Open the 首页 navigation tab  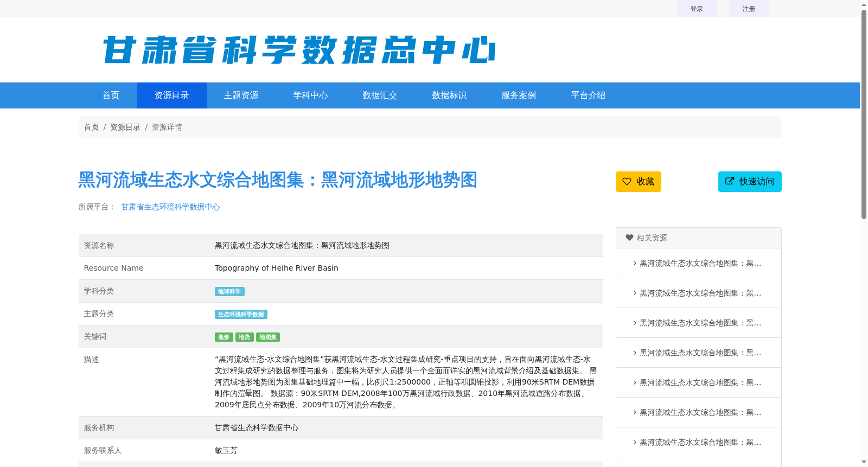[x=111, y=95]
